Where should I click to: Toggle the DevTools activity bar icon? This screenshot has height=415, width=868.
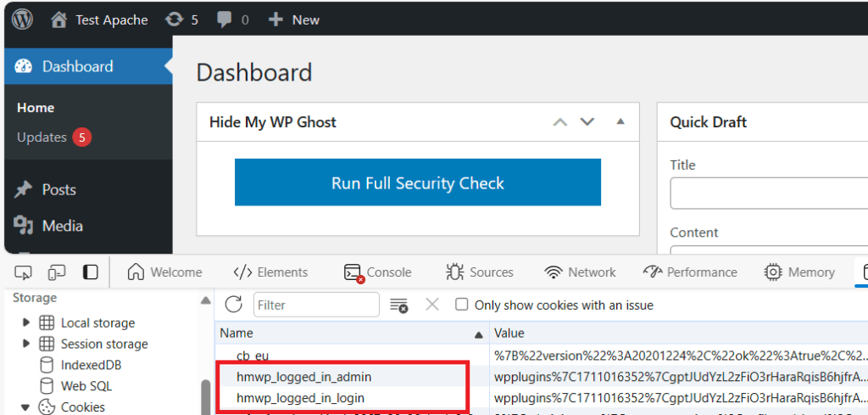click(x=90, y=272)
